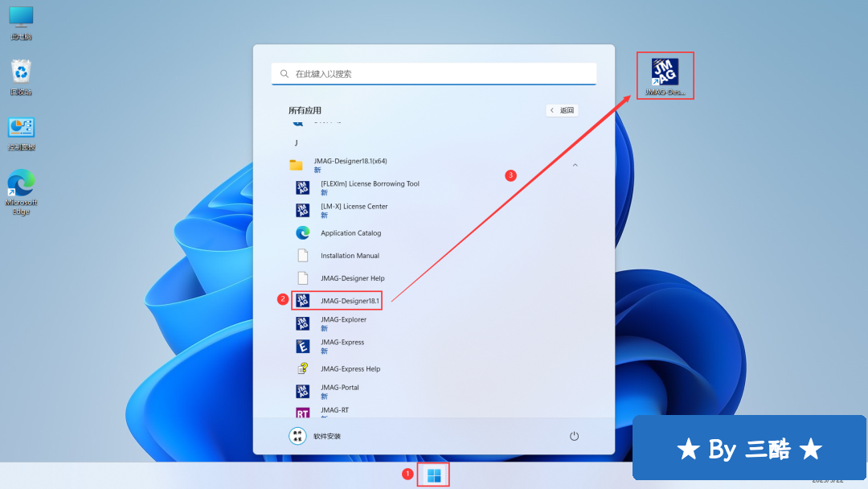The width and height of the screenshot is (868, 489).
Task: Open the Installation Manual document
Action: [337, 256]
